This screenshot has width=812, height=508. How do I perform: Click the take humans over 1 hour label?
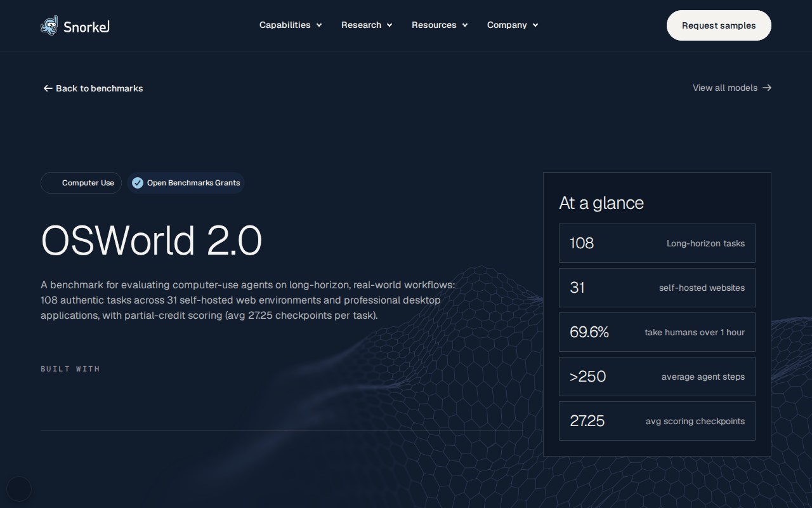(695, 332)
